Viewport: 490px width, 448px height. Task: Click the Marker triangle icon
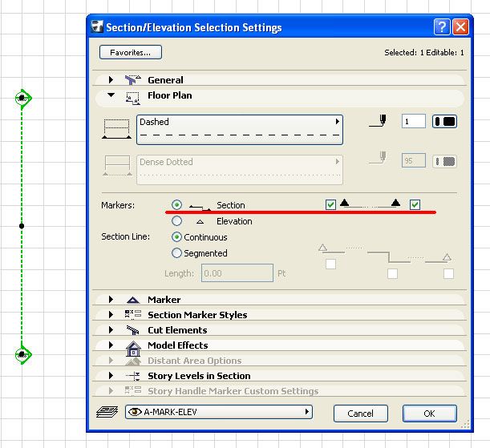[133, 300]
